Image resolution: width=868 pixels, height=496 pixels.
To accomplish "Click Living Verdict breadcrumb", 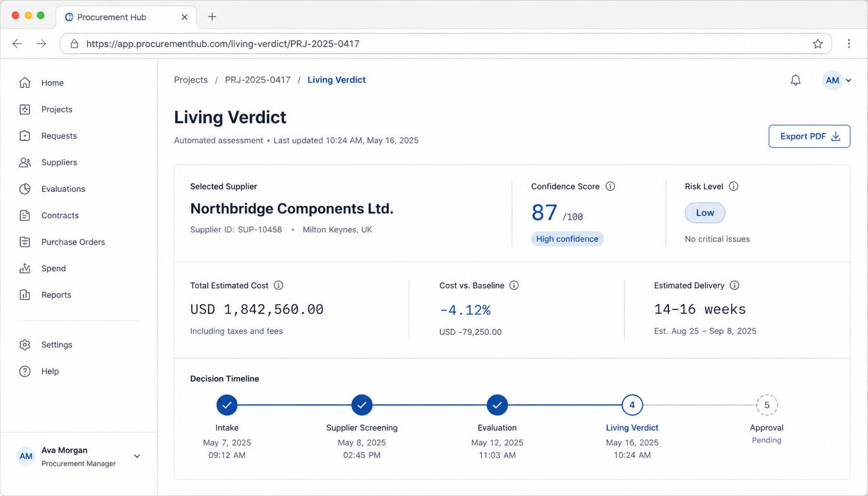I will [336, 80].
